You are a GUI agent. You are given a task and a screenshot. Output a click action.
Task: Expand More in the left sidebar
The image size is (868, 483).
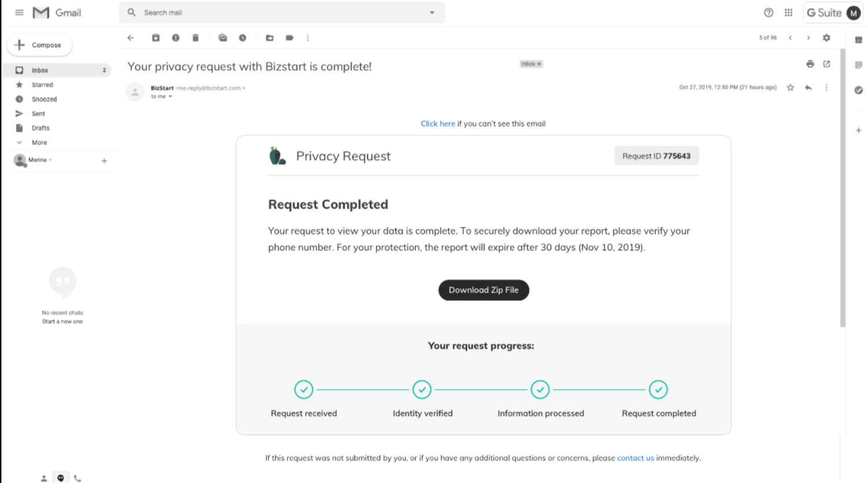click(39, 142)
